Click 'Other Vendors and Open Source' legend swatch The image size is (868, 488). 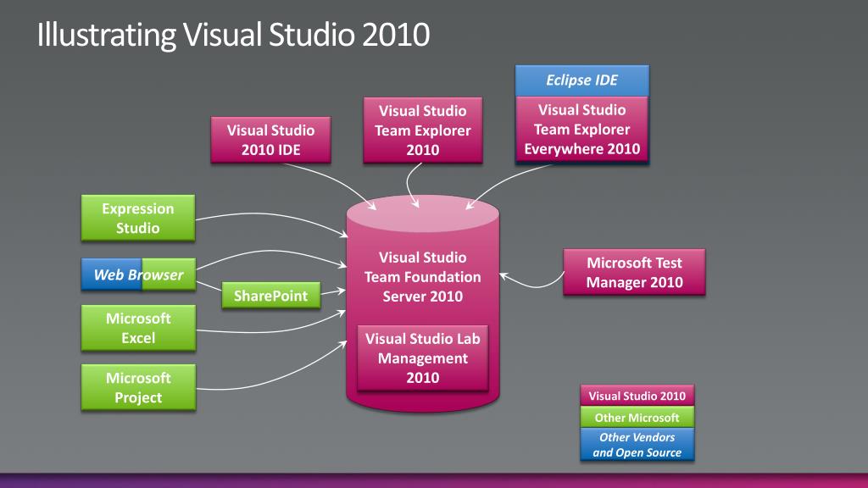click(637, 444)
